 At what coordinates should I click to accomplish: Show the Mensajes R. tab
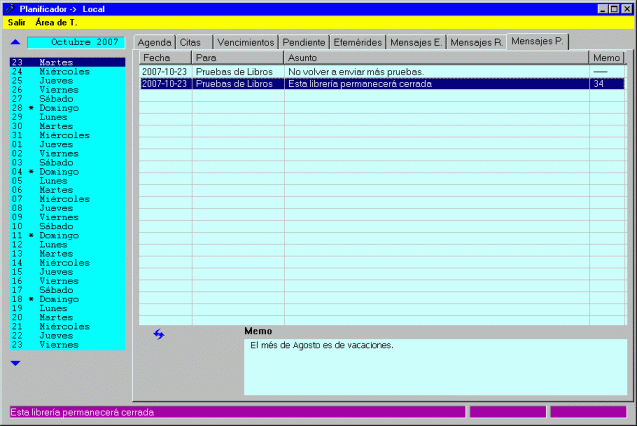(x=476, y=43)
